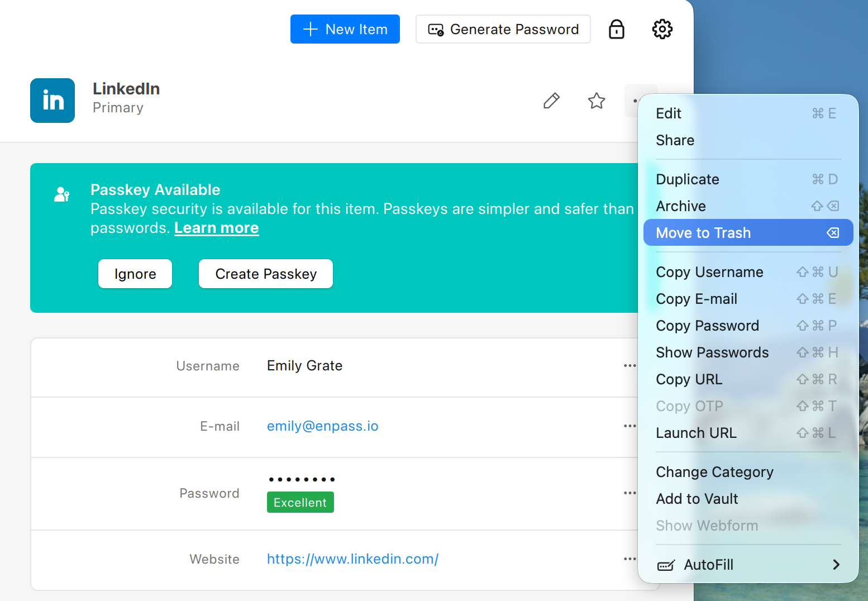Image resolution: width=868 pixels, height=601 pixels.
Task: Select Launch URL from the menu
Action: point(748,433)
